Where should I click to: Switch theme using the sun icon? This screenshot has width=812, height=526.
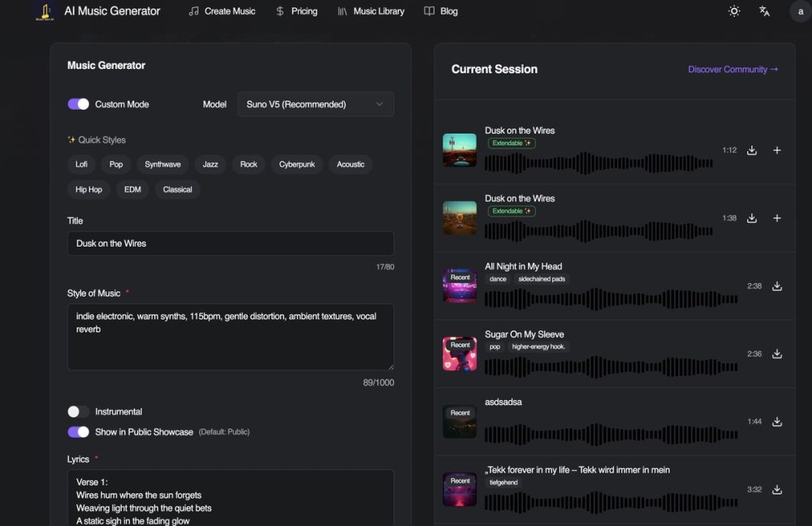coord(734,11)
